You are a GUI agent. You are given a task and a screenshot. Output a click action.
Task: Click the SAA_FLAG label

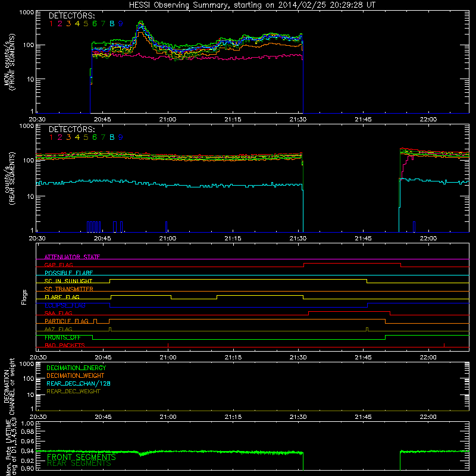point(58,313)
